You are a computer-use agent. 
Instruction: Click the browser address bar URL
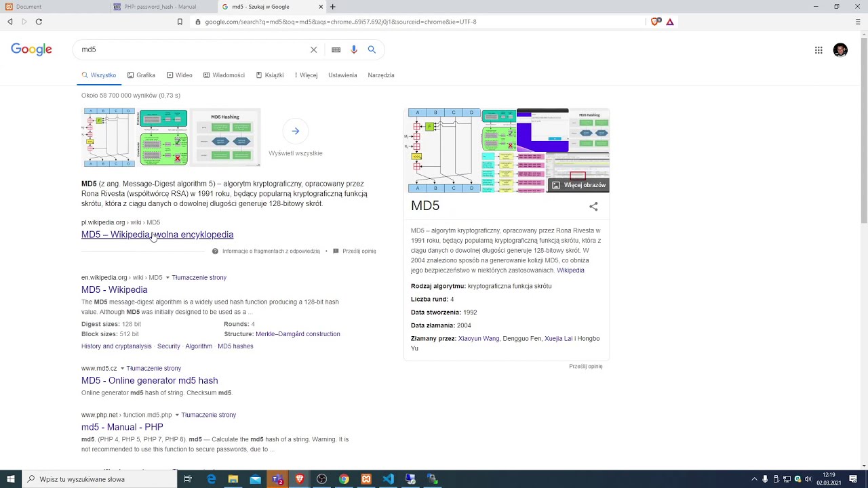341,22
